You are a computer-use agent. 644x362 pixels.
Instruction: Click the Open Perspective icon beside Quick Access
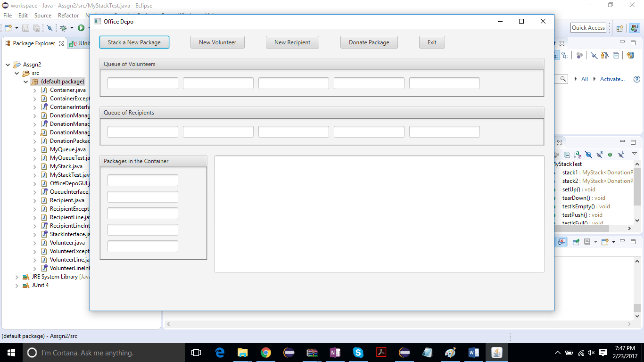pyautogui.click(x=620, y=28)
